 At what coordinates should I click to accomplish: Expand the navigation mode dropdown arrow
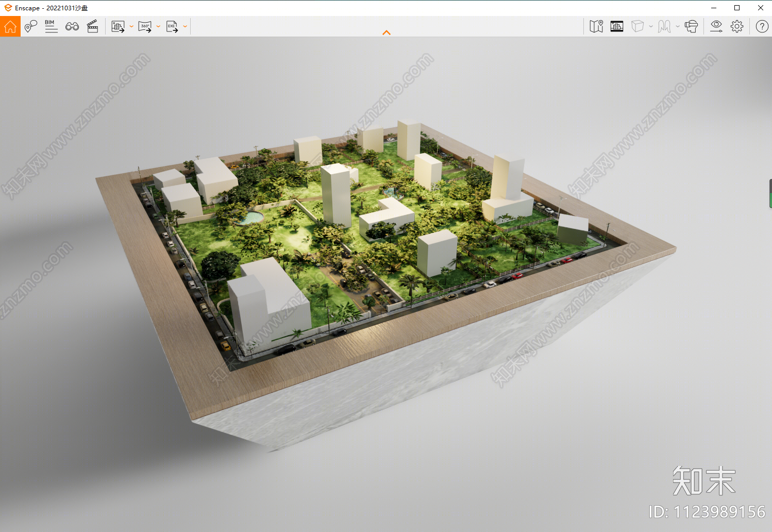pos(678,27)
